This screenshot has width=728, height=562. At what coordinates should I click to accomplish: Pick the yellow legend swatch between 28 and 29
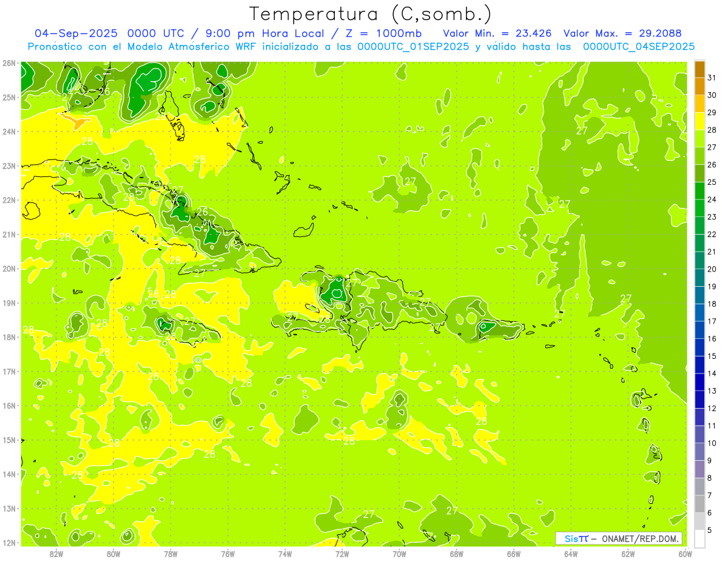coord(699,121)
